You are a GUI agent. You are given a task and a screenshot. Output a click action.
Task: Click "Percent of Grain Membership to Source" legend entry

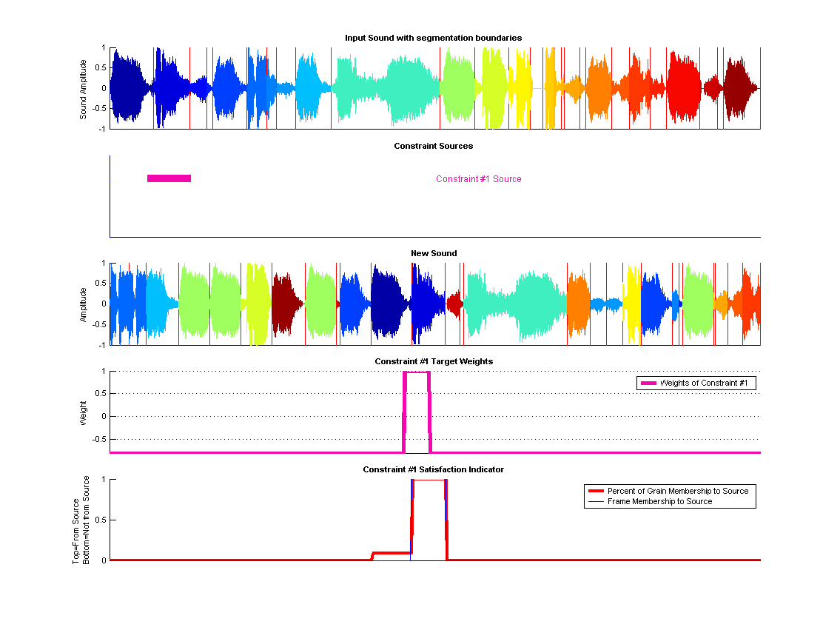tap(677, 491)
